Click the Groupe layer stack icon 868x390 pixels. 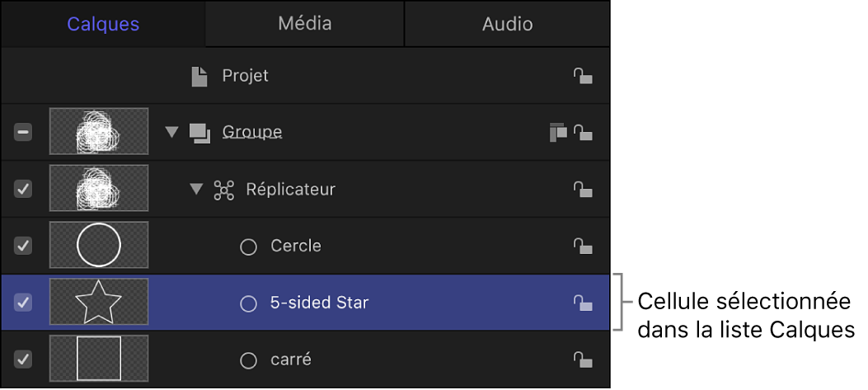[x=199, y=132]
